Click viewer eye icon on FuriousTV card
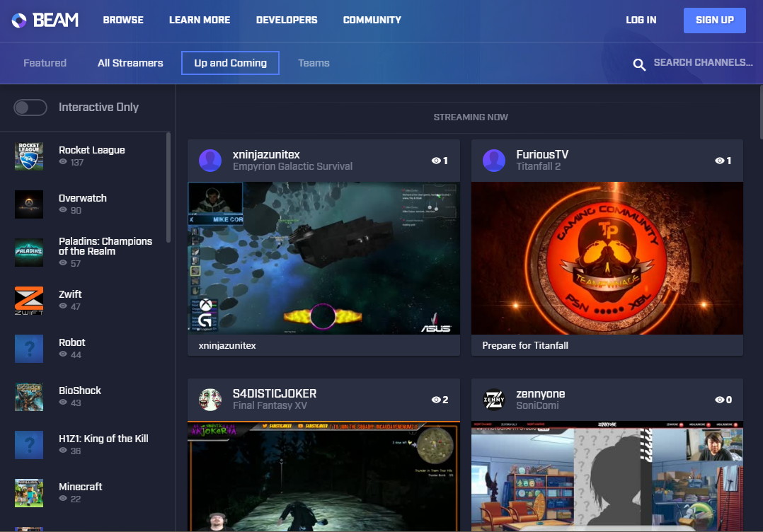 [x=720, y=161]
